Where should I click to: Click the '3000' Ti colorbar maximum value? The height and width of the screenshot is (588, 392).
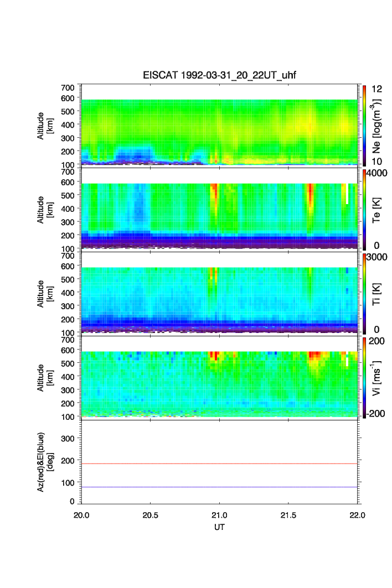click(377, 257)
